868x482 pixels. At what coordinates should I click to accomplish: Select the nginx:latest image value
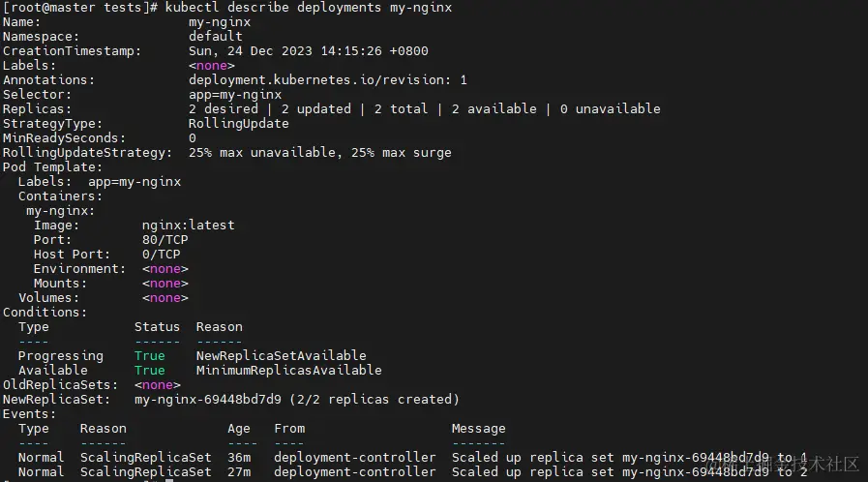pyautogui.click(x=189, y=226)
